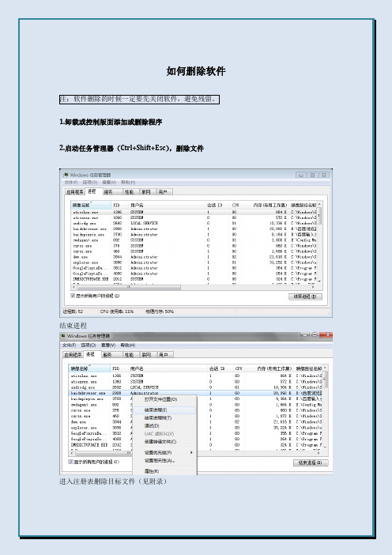This screenshot has height=555, width=392.
Task: Sort by PID column in upper Task Manager
Action: coord(119,205)
